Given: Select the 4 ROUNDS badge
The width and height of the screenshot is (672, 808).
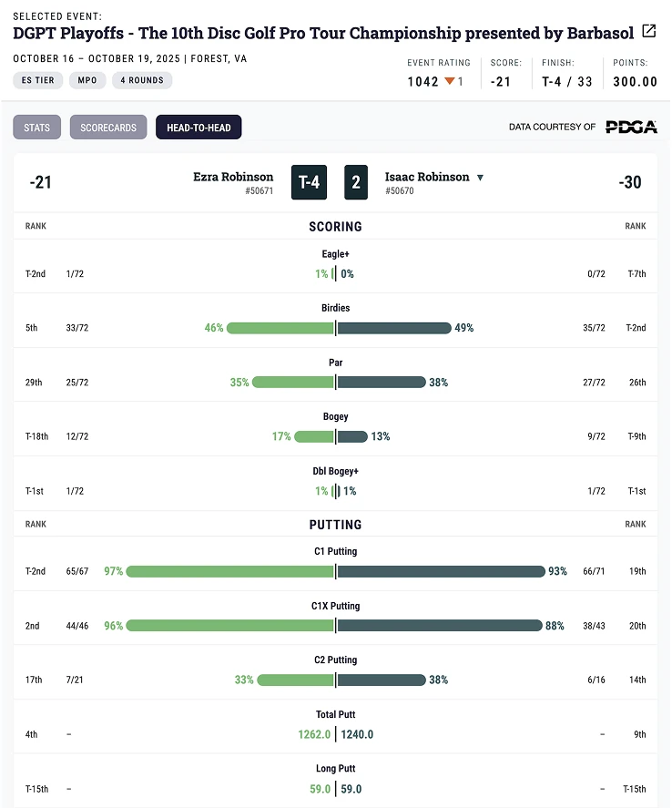Looking at the screenshot, I should pyautogui.click(x=141, y=80).
